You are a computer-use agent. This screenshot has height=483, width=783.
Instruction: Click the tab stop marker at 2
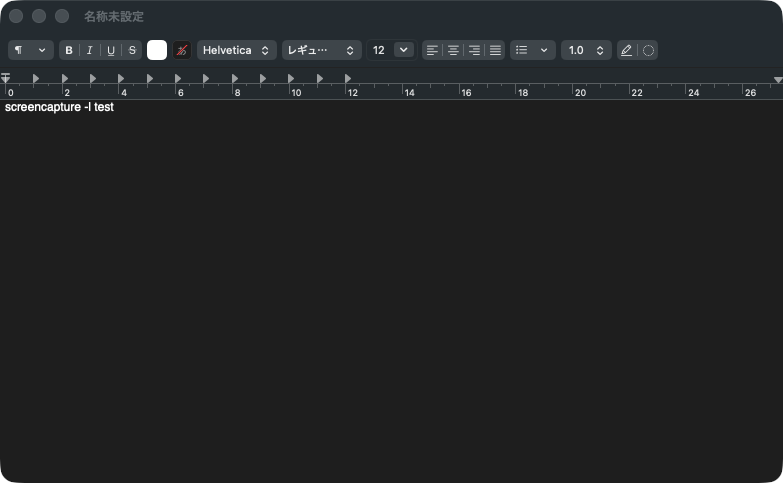coord(65,78)
